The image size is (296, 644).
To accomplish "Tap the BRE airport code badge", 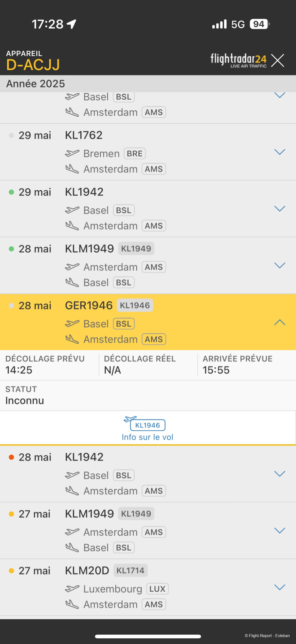I will click(x=135, y=154).
